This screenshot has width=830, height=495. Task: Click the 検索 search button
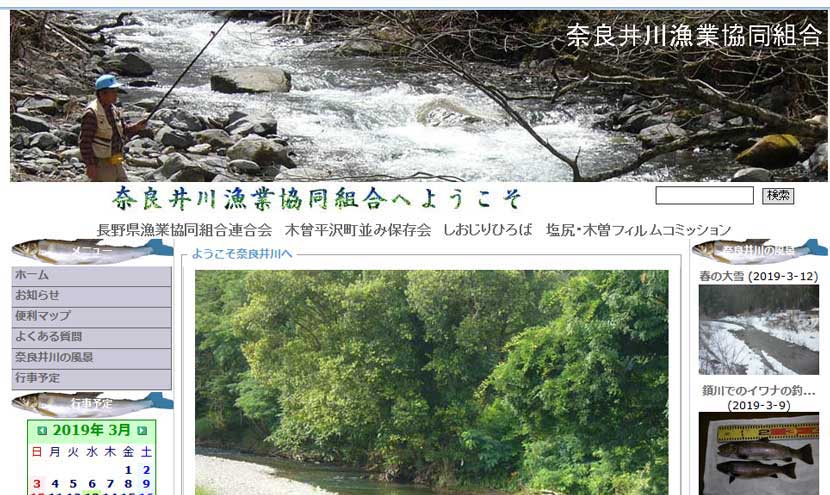778,195
